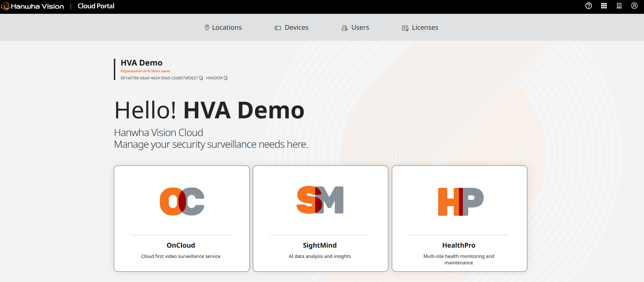The width and height of the screenshot is (644, 282).
Task: Click the HVADEM short name text
Action: click(x=214, y=78)
